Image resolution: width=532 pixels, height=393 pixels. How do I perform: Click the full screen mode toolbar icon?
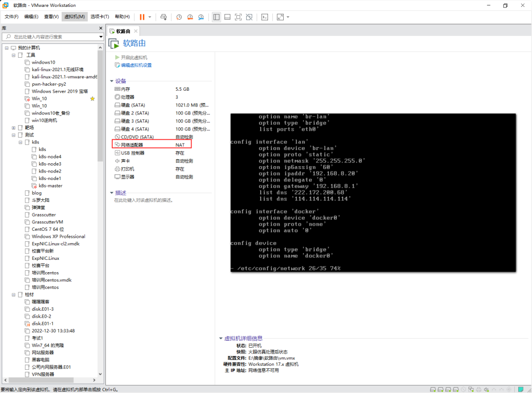point(238,17)
